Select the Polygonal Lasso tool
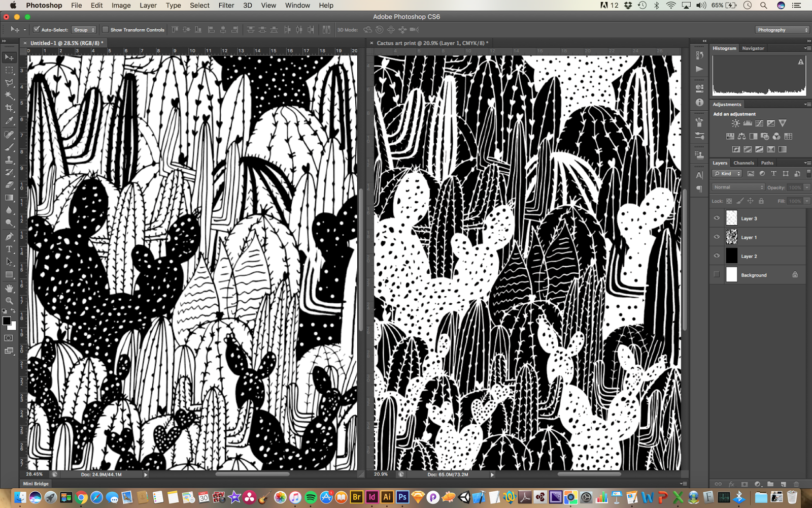The width and height of the screenshot is (812, 508). pyautogui.click(x=9, y=83)
